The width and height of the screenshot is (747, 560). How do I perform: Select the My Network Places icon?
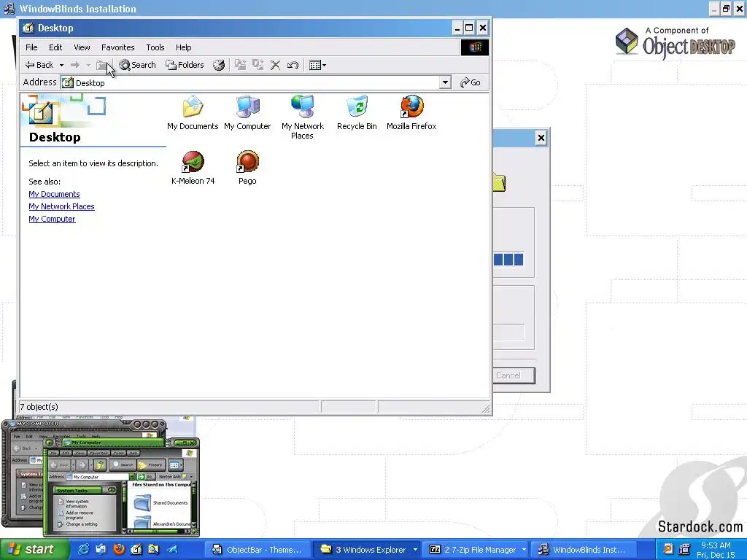(x=302, y=117)
